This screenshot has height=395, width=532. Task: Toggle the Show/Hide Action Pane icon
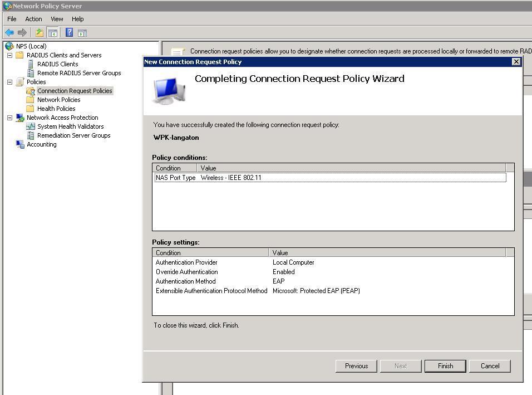pos(82,33)
